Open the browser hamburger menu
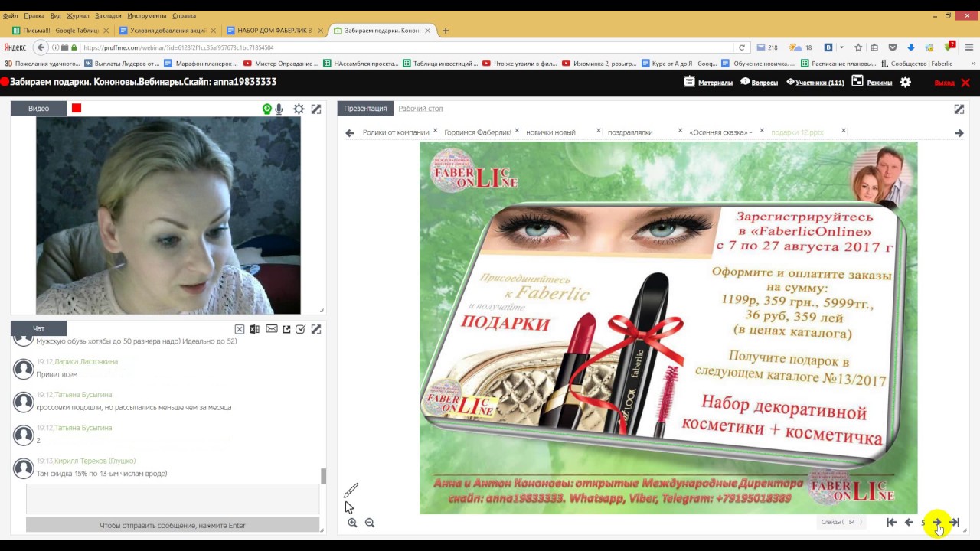The height and width of the screenshot is (551, 980). [x=968, y=47]
